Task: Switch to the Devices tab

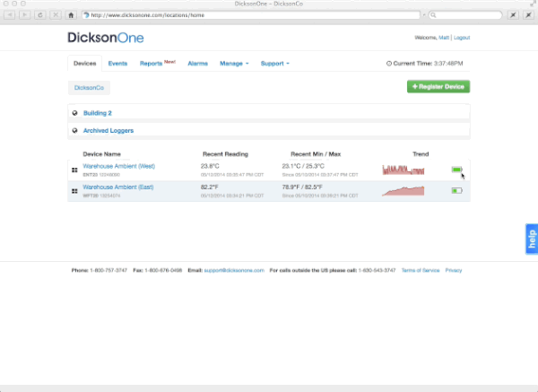Action: [x=85, y=64]
